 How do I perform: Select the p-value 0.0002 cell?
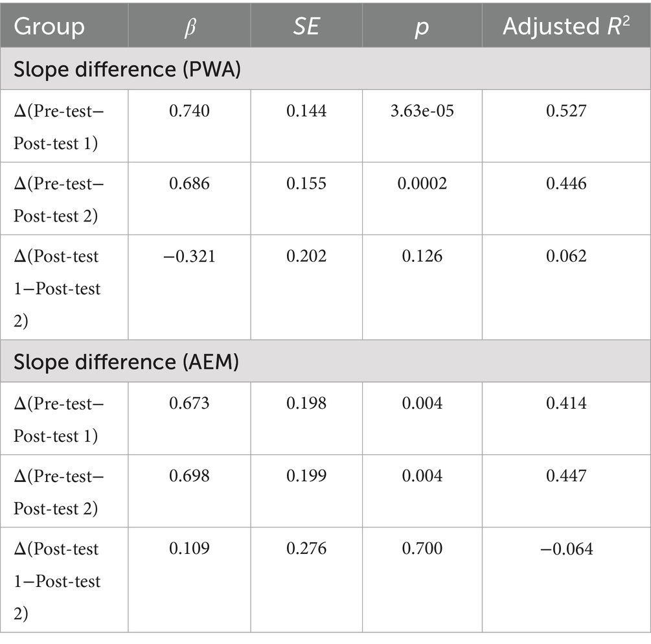422,183
